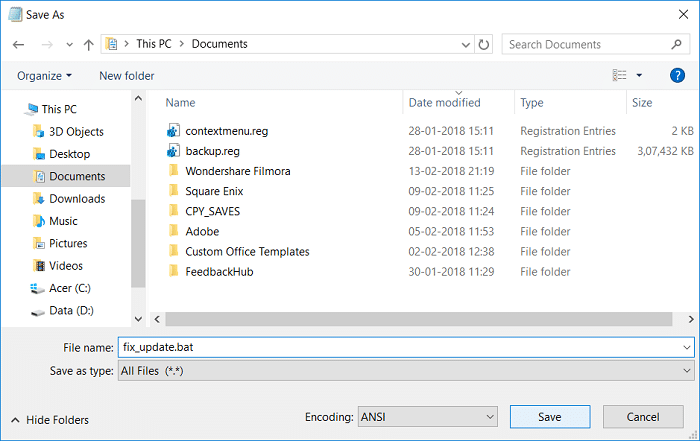
Task: Open the Organize dropdown menu
Action: tap(44, 76)
